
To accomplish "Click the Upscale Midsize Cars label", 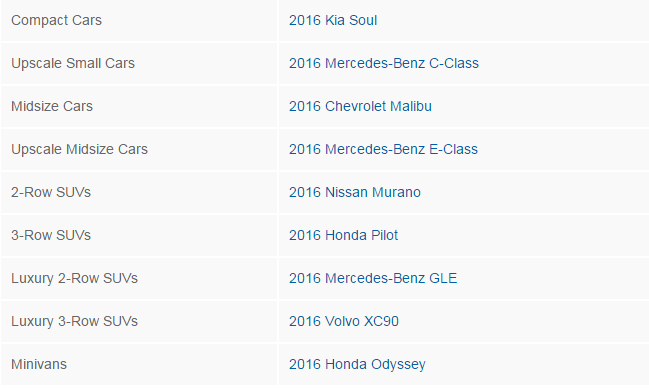I will point(79,149).
